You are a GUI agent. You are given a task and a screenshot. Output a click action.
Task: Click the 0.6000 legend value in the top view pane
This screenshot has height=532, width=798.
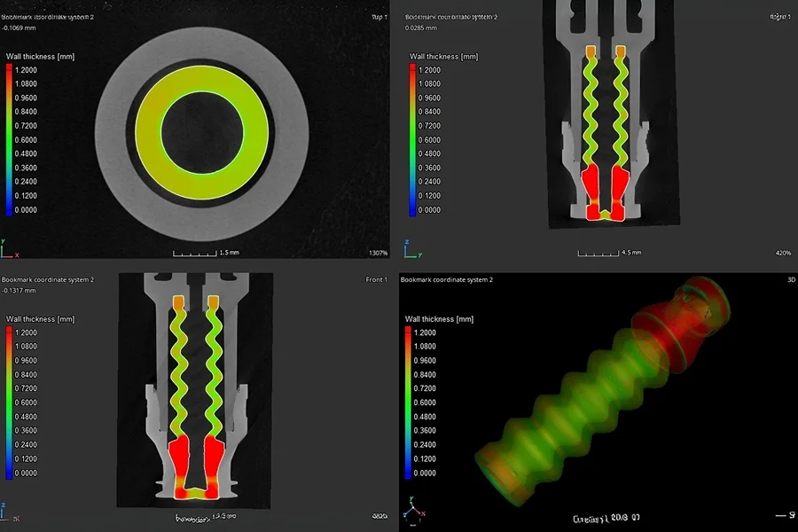pos(26,140)
